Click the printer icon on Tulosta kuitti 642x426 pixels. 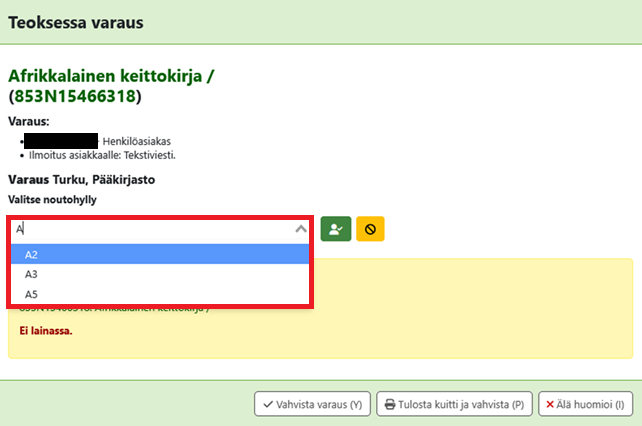[x=390, y=405]
